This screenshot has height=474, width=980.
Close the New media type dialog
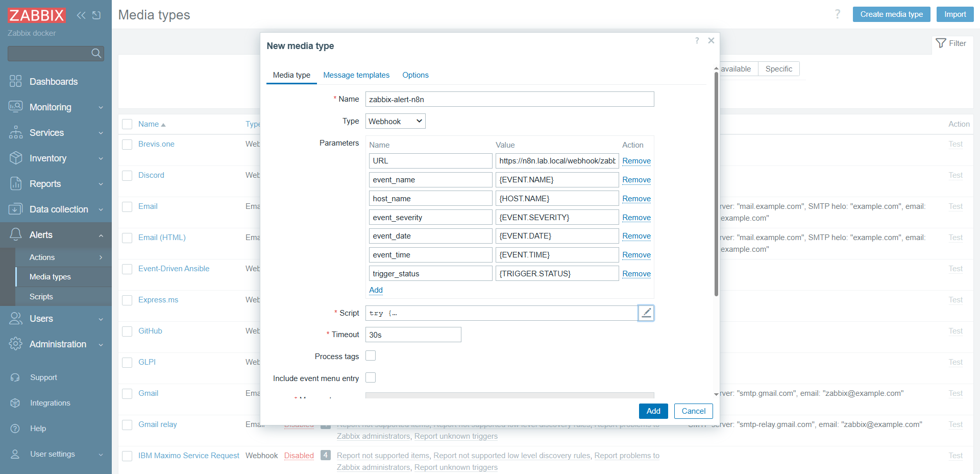coord(711,40)
